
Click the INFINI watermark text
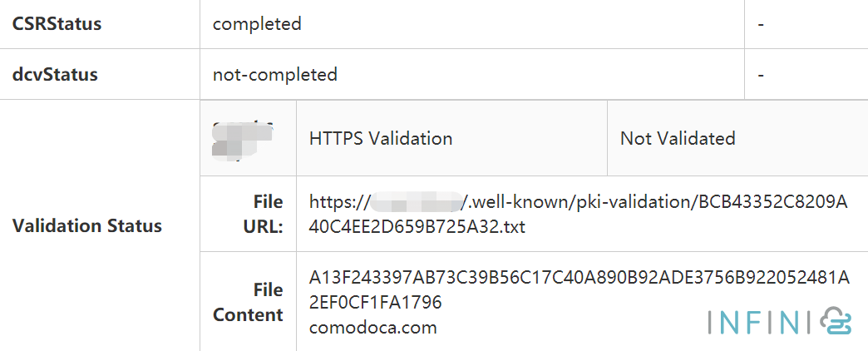coord(758,322)
